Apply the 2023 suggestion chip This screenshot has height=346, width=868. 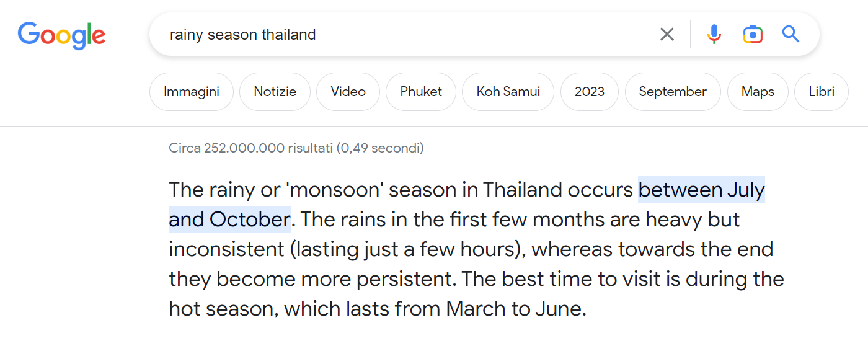tap(589, 92)
